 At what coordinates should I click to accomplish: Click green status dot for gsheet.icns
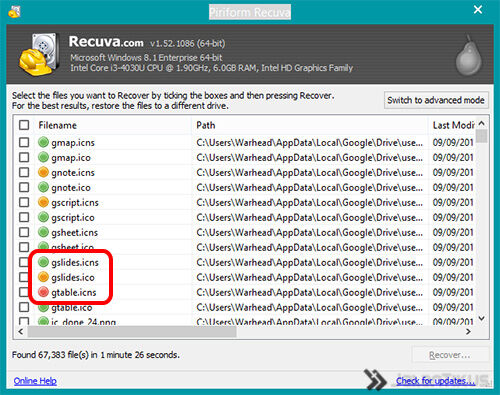pos(43,232)
